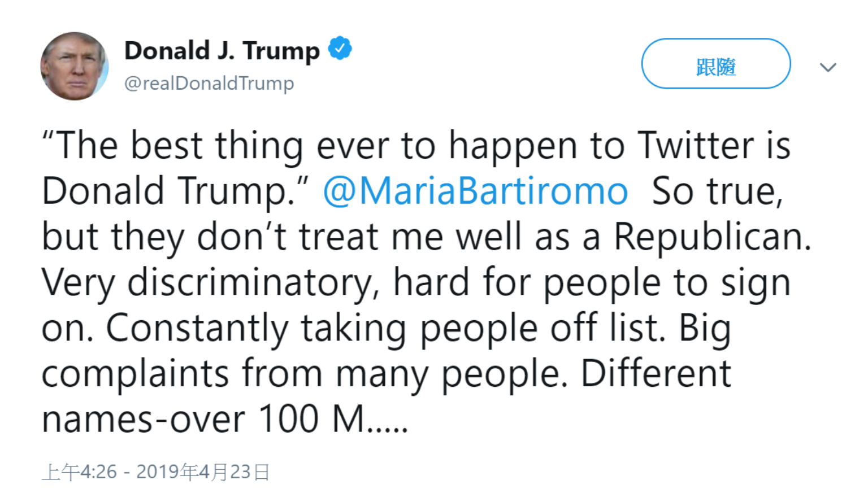Viewport: 868px width, 493px height.
Task: Click the Donald J. Trump display name
Action: (x=222, y=51)
